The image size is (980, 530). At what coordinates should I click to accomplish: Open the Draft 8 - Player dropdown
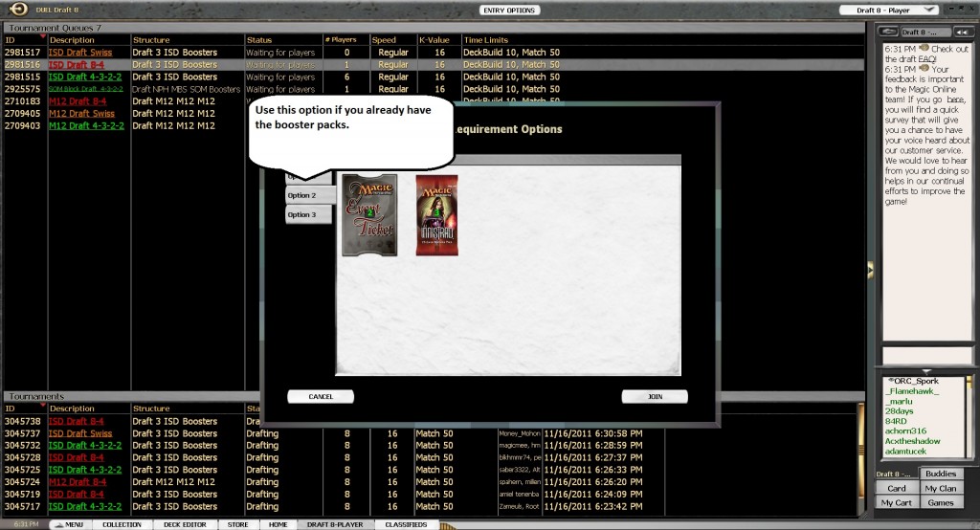tap(888, 10)
